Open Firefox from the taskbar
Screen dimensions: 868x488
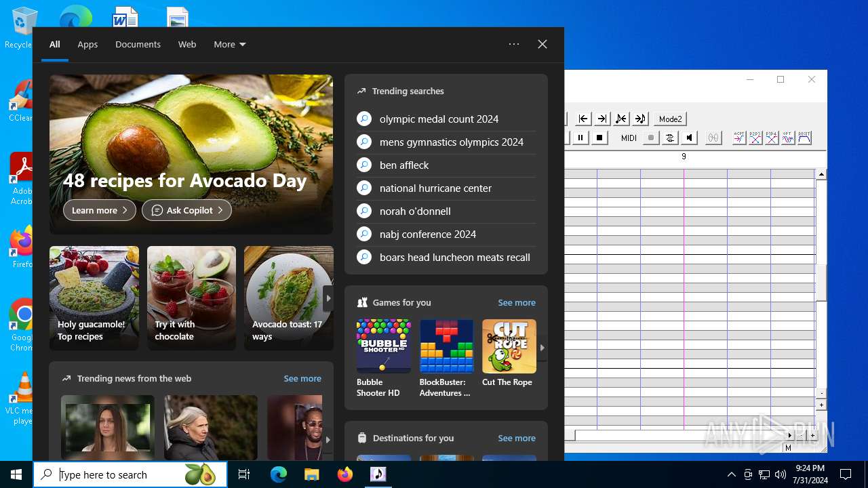click(x=344, y=474)
